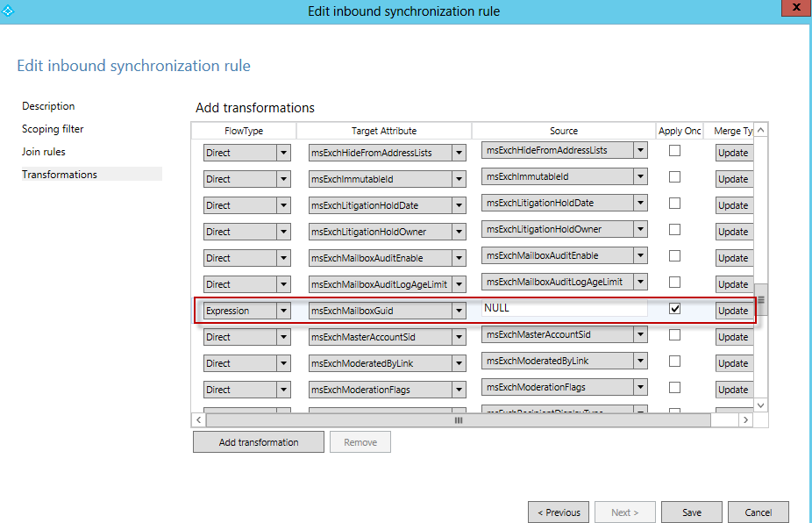The height and width of the screenshot is (523, 812).
Task: Click the Update merge type for msExchMailboxAuditEnable
Action: 732,257
